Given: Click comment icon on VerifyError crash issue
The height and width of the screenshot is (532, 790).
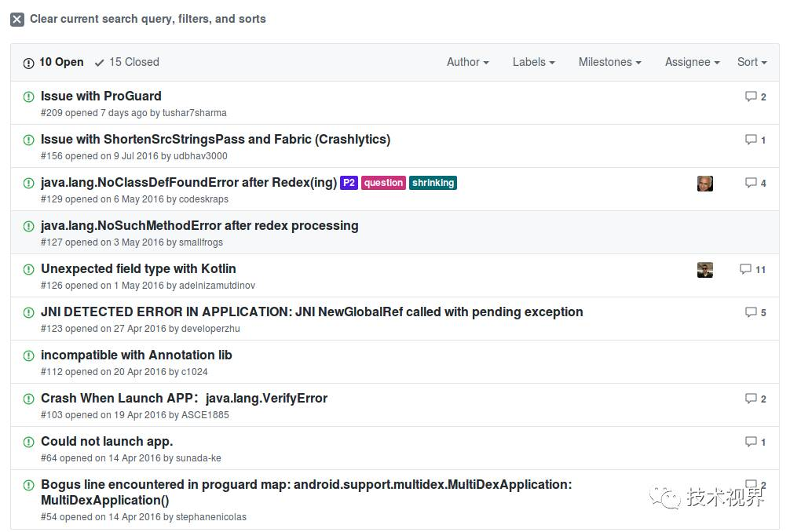Looking at the screenshot, I should (x=751, y=399).
